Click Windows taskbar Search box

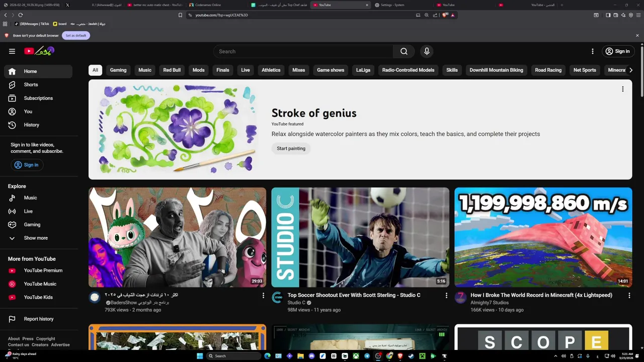point(234,356)
